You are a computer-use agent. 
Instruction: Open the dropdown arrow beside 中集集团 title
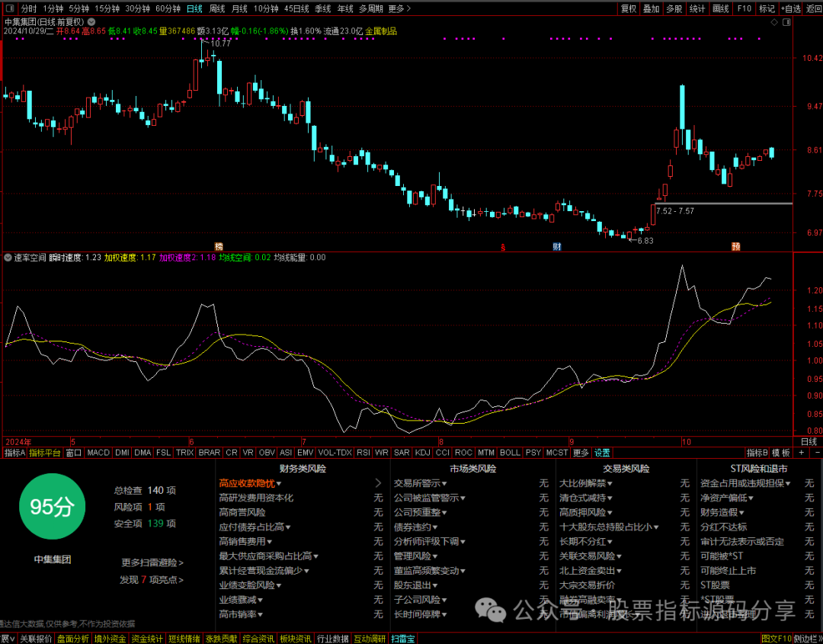(92, 22)
